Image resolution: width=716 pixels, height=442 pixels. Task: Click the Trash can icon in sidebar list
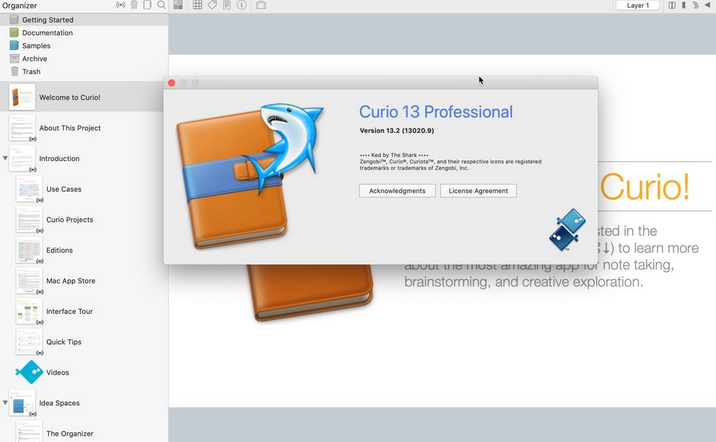14,71
